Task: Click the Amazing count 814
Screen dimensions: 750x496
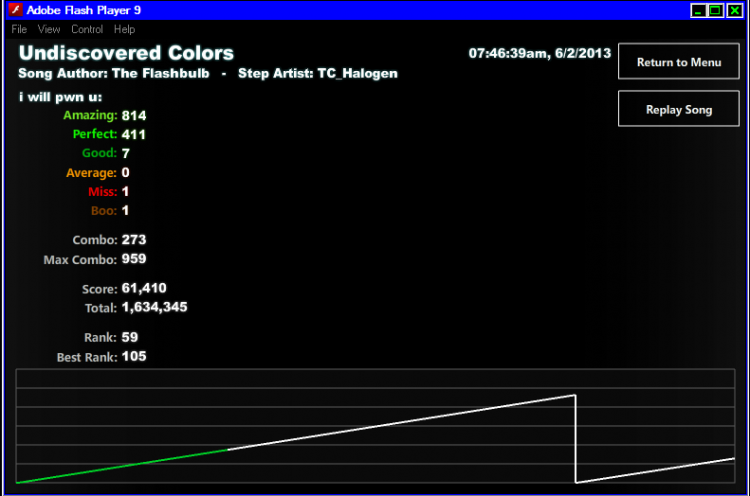Action: pos(134,116)
